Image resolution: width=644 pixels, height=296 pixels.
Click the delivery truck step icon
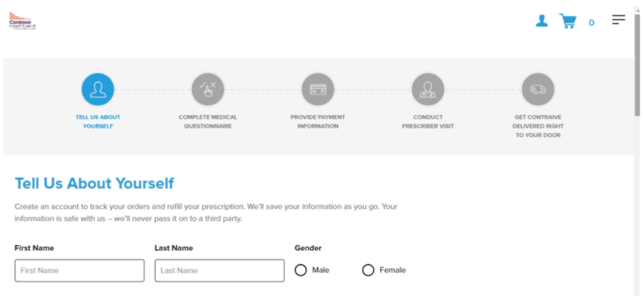coord(538,89)
